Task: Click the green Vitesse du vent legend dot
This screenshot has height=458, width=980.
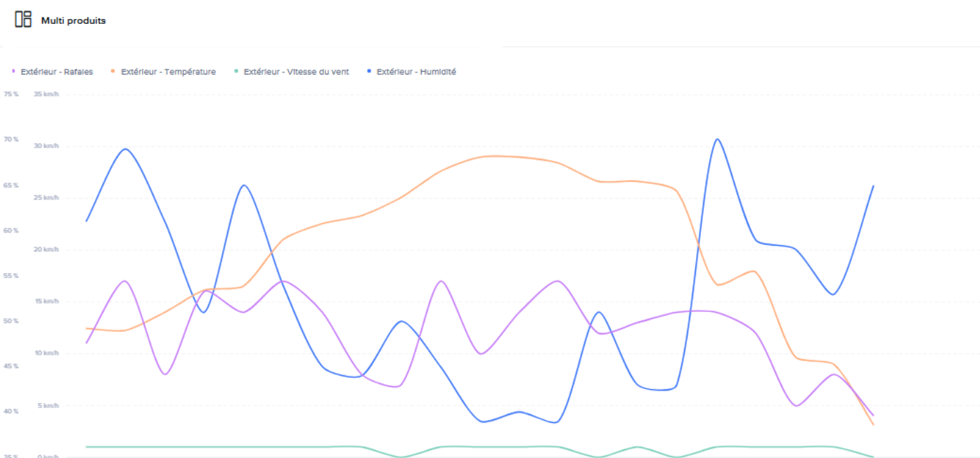Action: click(236, 71)
